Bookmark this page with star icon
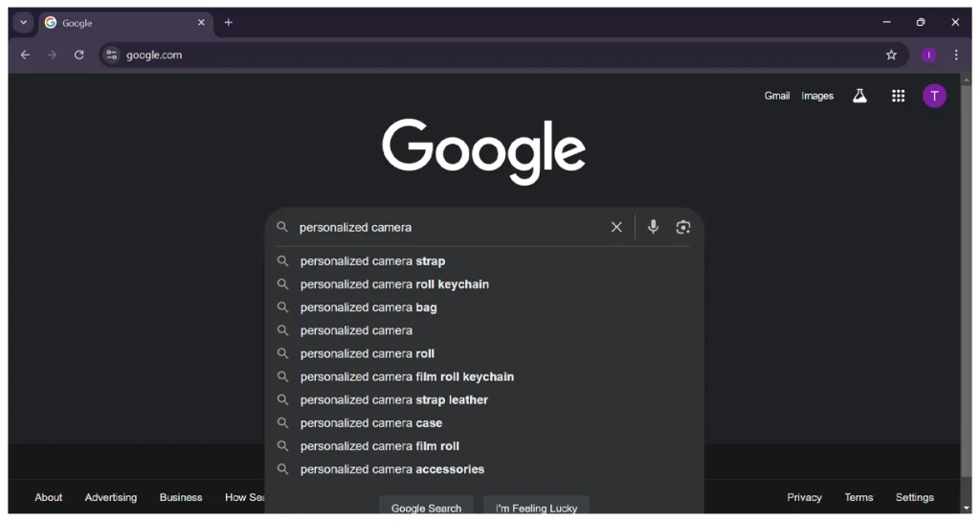This screenshot has width=980, height=521. (x=891, y=55)
